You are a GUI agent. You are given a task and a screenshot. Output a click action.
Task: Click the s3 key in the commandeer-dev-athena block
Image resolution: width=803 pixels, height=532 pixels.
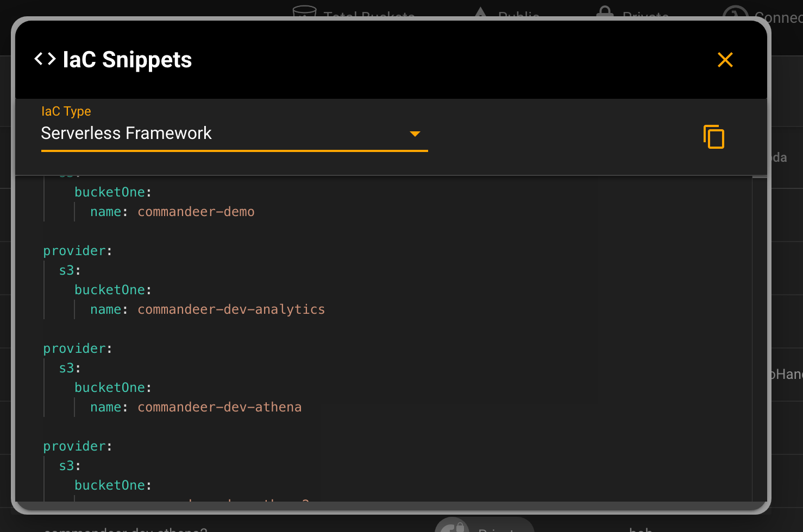(66, 368)
